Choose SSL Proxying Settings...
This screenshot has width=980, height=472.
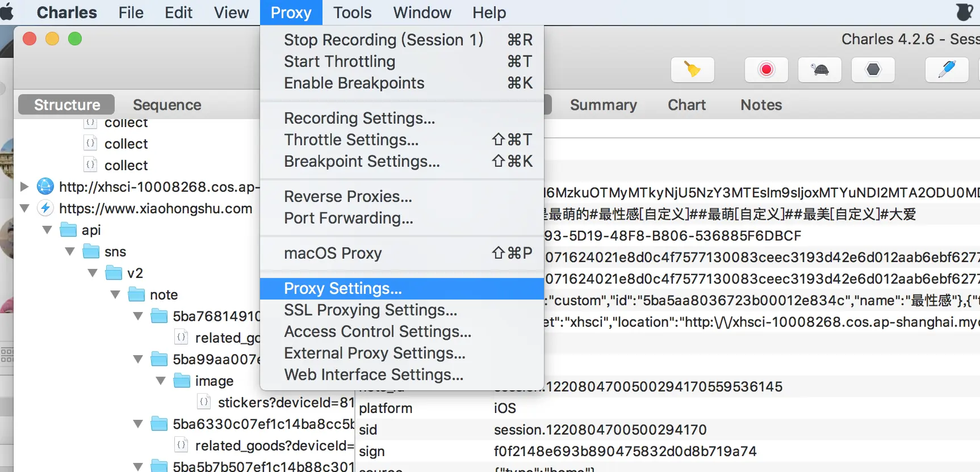point(402,310)
